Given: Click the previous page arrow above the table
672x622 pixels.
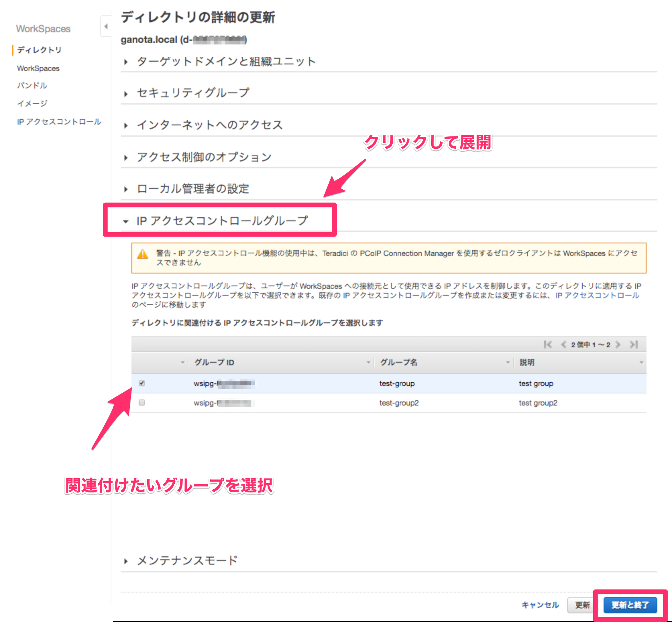Looking at the screenshot, I should coord(563,344).
